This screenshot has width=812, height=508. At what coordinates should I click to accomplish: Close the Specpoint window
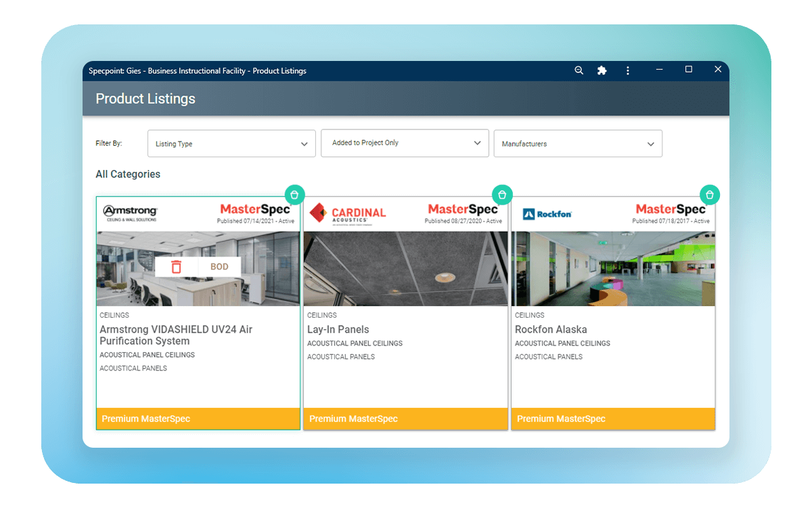click(x=718, y=70)
